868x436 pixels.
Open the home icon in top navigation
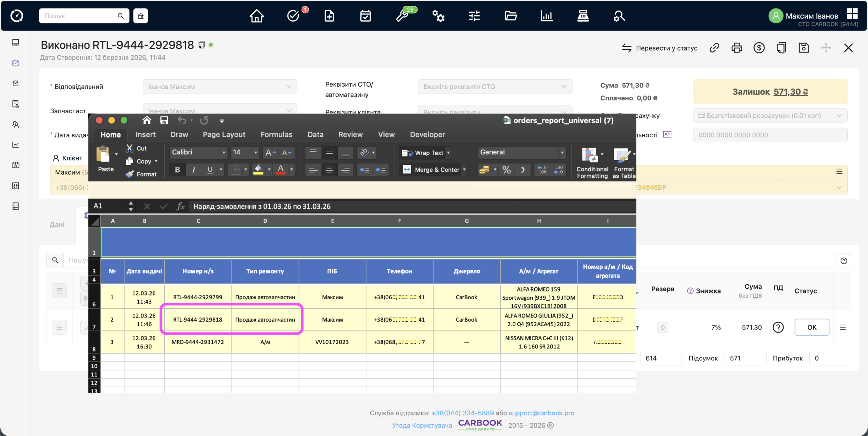(x=257, y=16)
